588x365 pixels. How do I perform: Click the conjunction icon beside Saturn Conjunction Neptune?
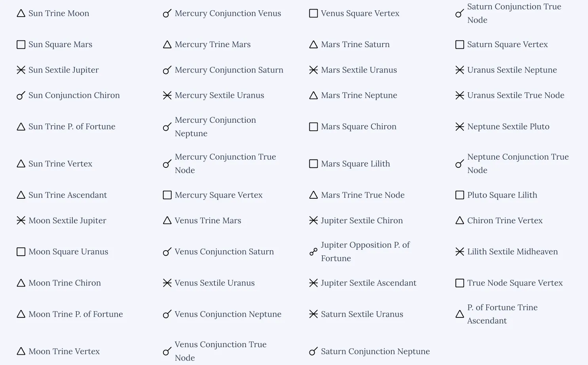(313, 352)
